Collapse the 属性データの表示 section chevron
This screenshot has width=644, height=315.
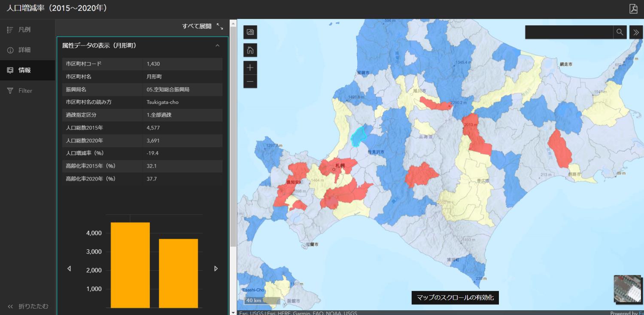[x=217, y=46]
